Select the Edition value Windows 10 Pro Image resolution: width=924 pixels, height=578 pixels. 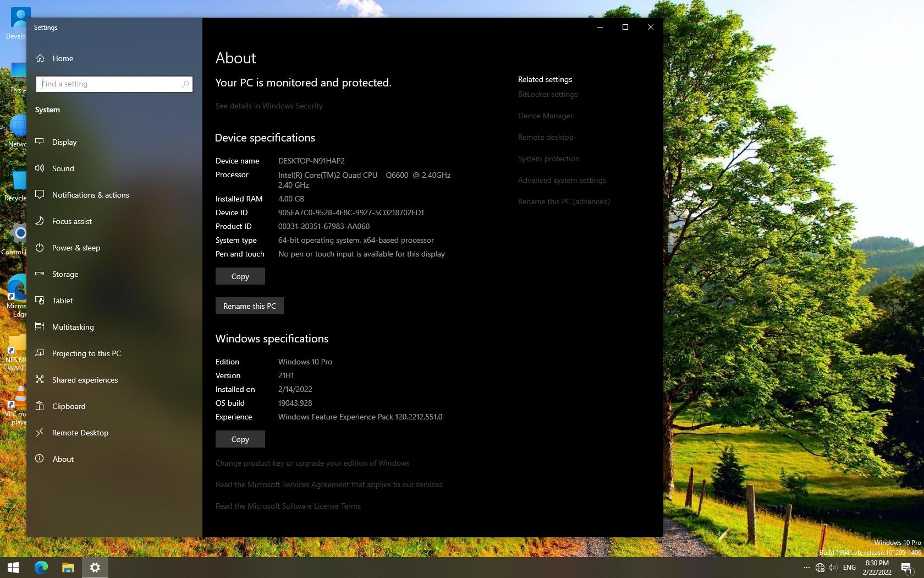305,362
